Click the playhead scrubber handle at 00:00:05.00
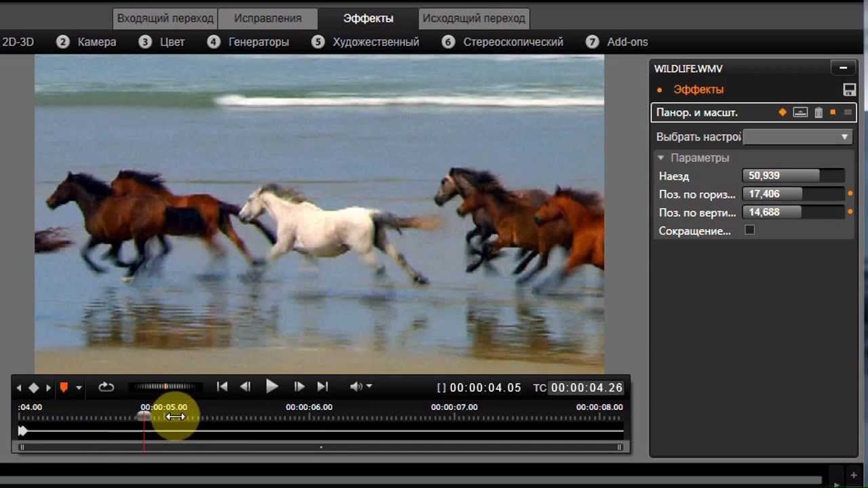The width and height of the screenshot is (868, 488). pos(144,416)
